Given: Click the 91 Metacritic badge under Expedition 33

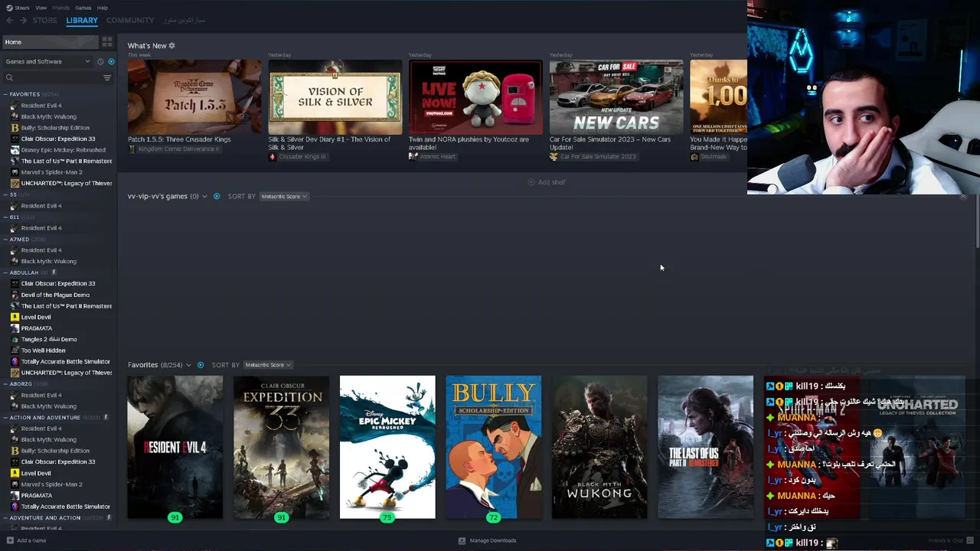Looking at the screenshot, I should (x=281, y=518).
